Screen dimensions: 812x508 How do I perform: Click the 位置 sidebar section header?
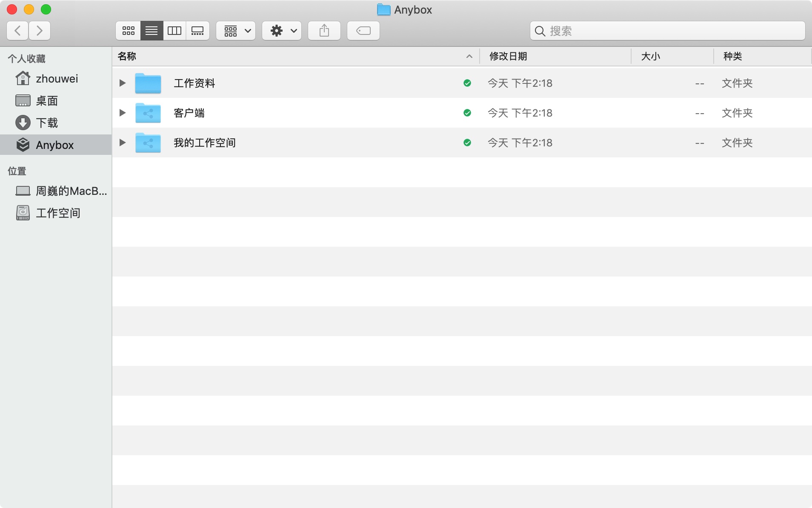click(x=17, y=171)
